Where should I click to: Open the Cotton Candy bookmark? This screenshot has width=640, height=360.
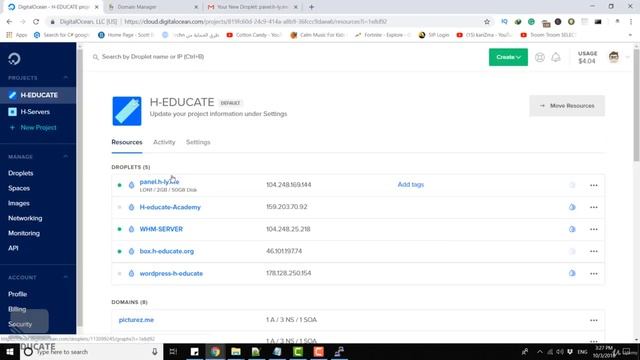click(254, 35)
